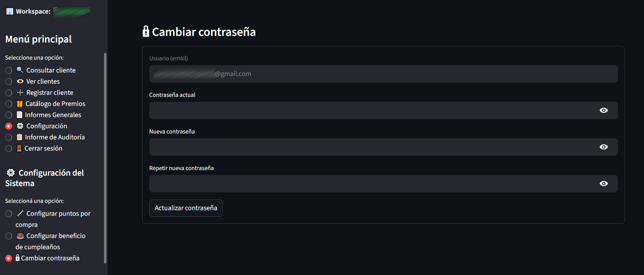Screen dimensions: 644x275
Task: Click the clipboard icon beside Informe de Auditoría
Action: tap(19, 137)
